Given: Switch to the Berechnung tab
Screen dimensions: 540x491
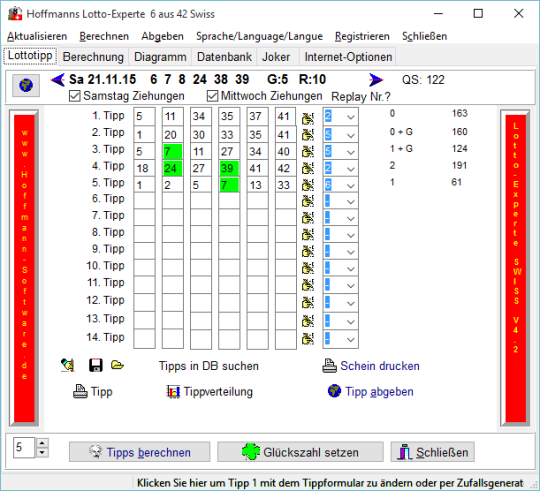Looking at the screenshot, I should coord(93,57).
